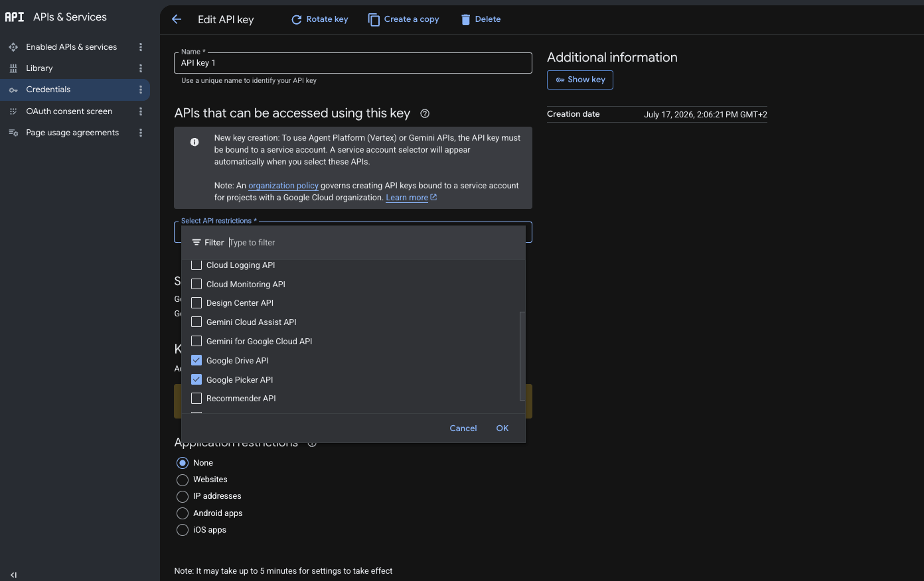Open Enabled APIs & services page

click(71, 47)
